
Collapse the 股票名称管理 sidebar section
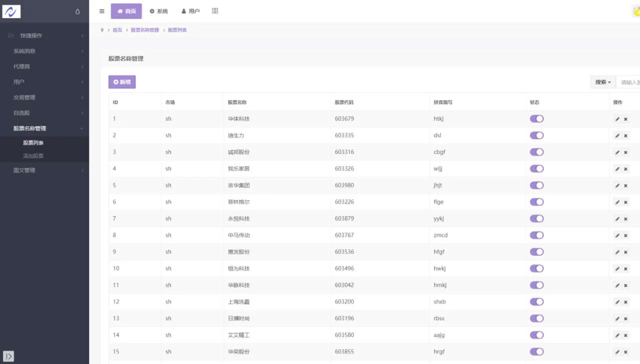coord(44,128)
